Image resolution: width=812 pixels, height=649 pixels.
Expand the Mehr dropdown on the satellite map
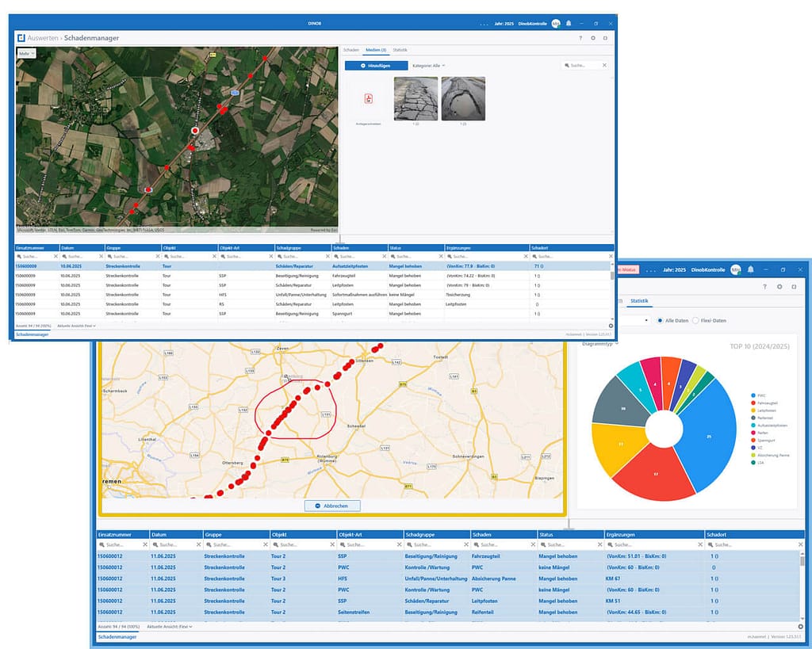pyautogui.click(x=26, y=53)
